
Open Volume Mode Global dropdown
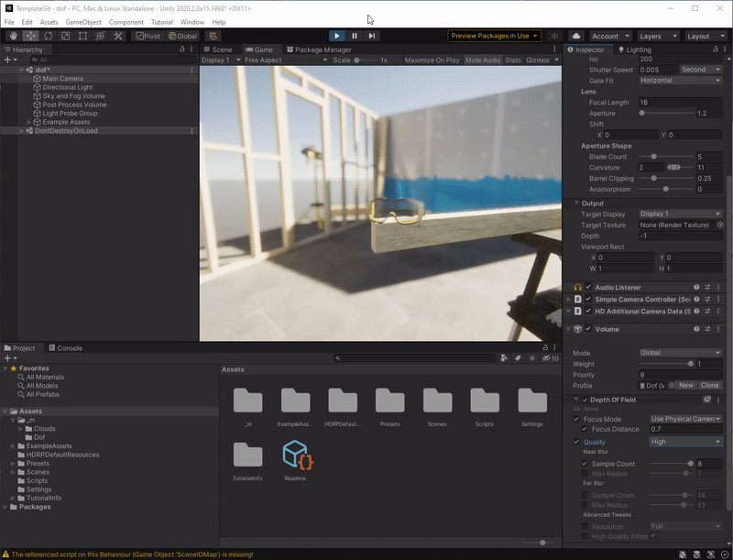pos(680,353)
